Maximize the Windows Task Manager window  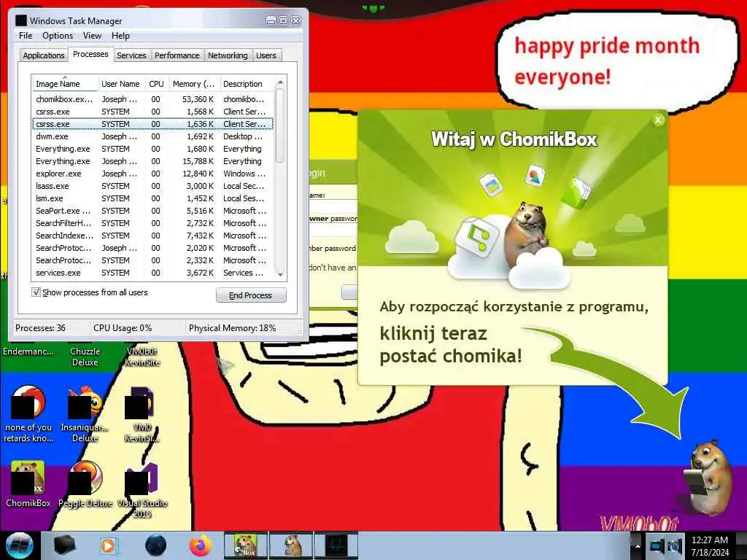tap(283, 20)
